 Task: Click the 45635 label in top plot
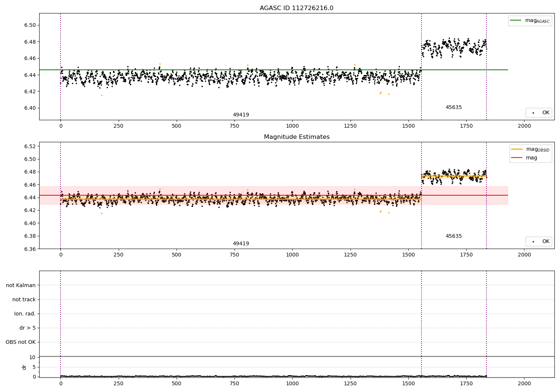coord(454,108)
